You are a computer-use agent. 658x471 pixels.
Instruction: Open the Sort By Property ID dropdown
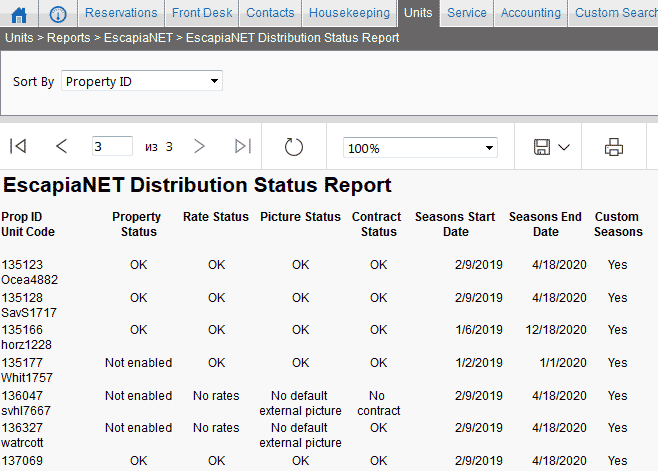pyautogui.click(x=142, y=81)
